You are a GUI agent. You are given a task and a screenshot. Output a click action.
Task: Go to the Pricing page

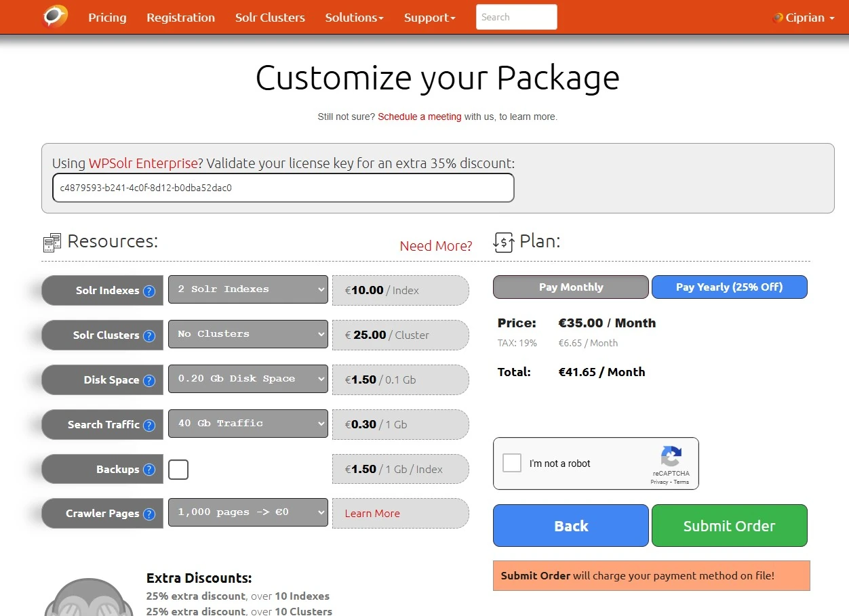click(107, 18)
